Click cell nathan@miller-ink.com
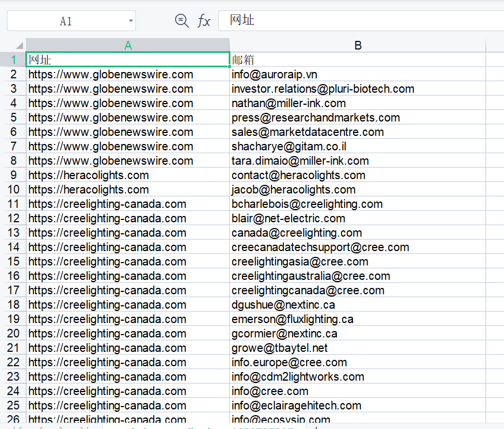 click(358, 103)
